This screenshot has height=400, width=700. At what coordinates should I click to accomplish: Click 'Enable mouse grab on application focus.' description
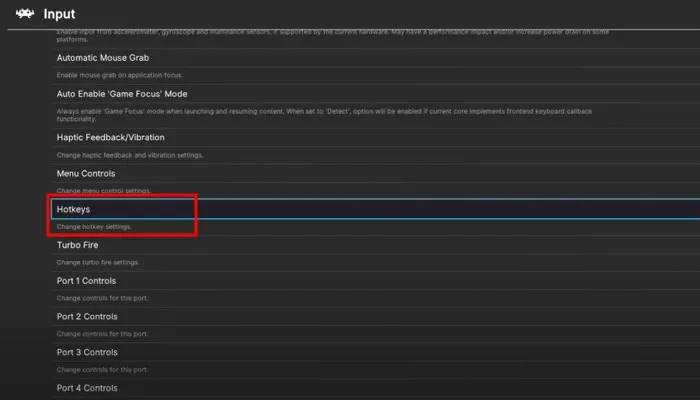[x=120, y=75]
